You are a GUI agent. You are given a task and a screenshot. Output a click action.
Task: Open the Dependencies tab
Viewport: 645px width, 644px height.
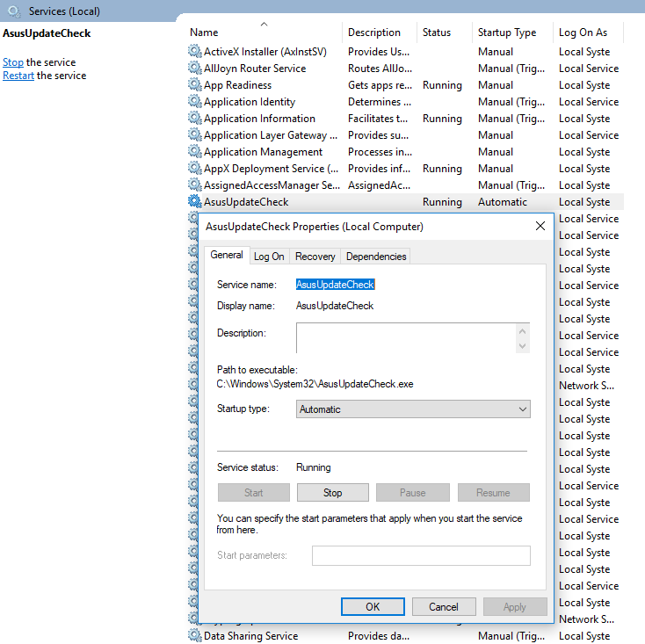click(376, 257)
